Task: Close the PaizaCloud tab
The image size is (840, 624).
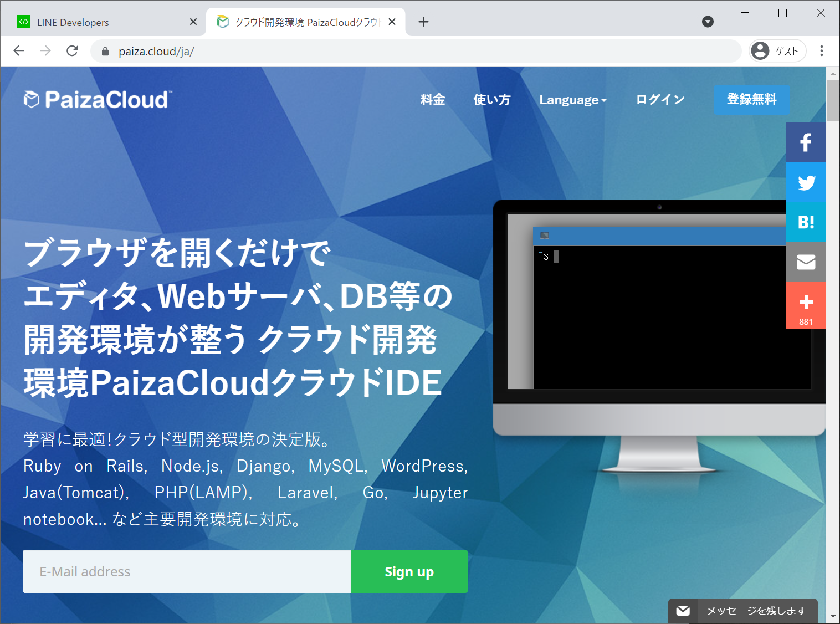Action: [x=392, y=22]
